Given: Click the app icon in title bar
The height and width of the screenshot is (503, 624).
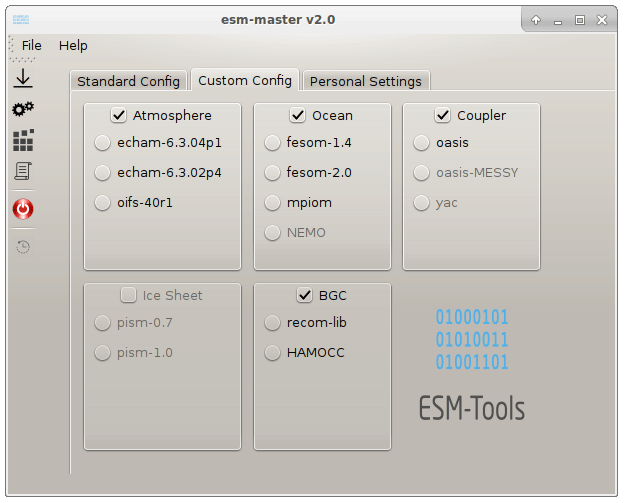Looking at the screenshot, I should point(20,20).
